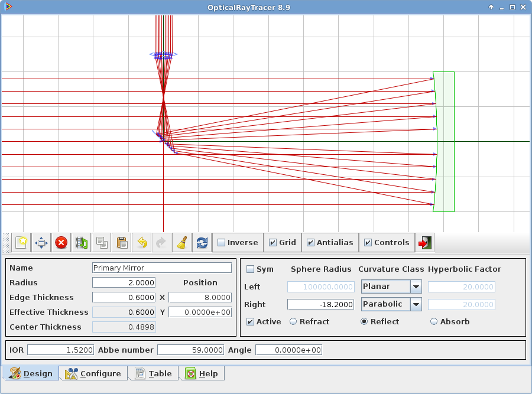Toggle the Sym checkbox
532x394 pixels.
(250, 269)
